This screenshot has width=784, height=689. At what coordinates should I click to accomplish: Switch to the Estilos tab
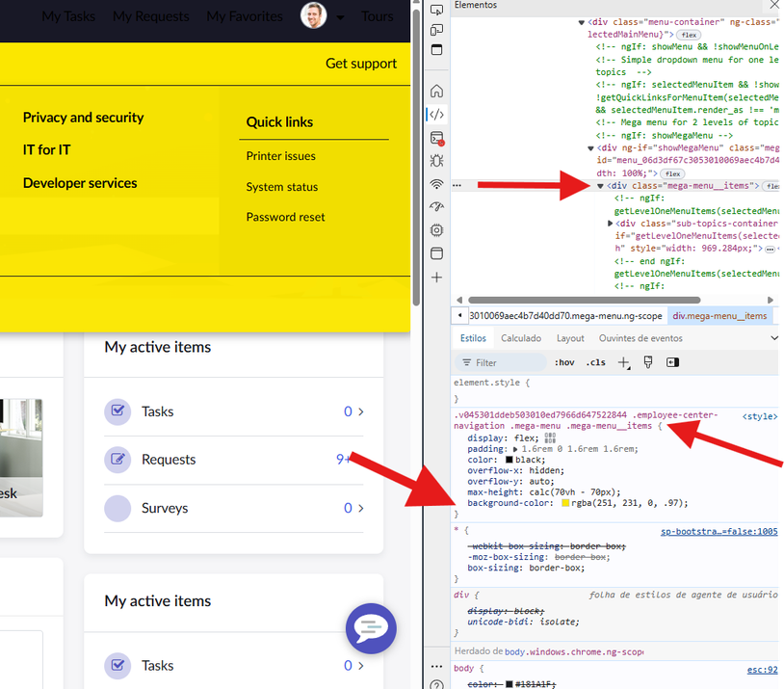point(473,338)
